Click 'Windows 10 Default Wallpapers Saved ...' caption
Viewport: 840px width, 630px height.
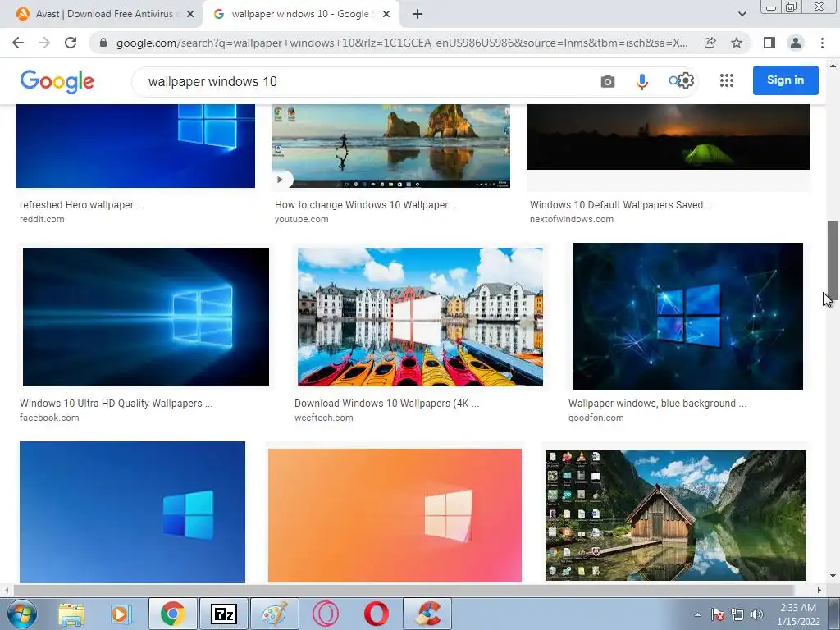coord(622,204)
